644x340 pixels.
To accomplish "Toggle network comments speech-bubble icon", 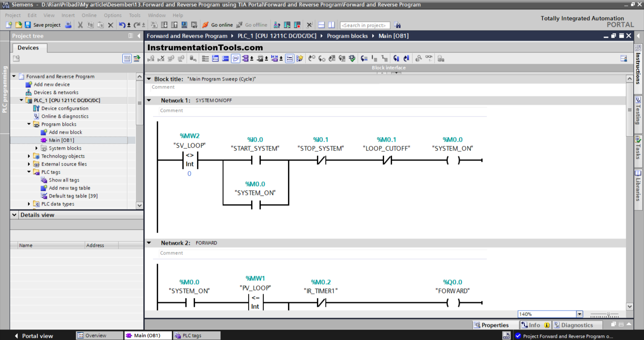I will tap(236, 59).
